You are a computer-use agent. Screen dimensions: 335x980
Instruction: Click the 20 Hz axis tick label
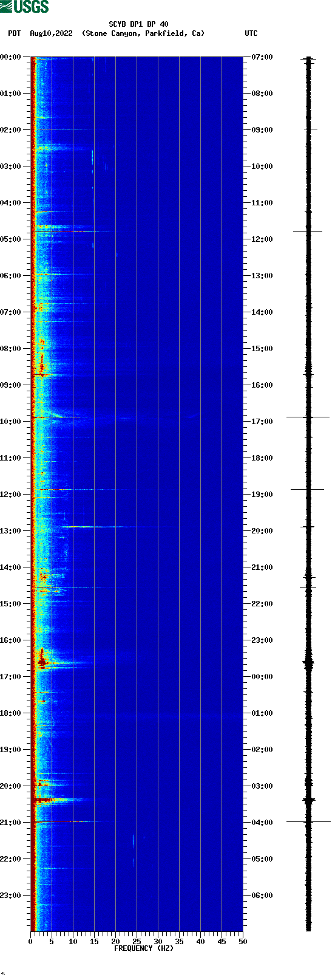(x=115, y=942)
